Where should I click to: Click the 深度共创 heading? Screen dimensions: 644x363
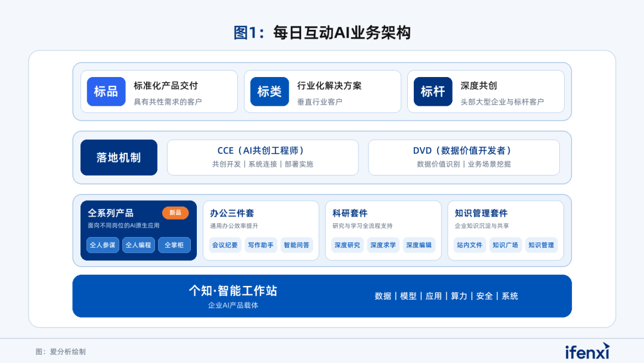click(479, 85)
